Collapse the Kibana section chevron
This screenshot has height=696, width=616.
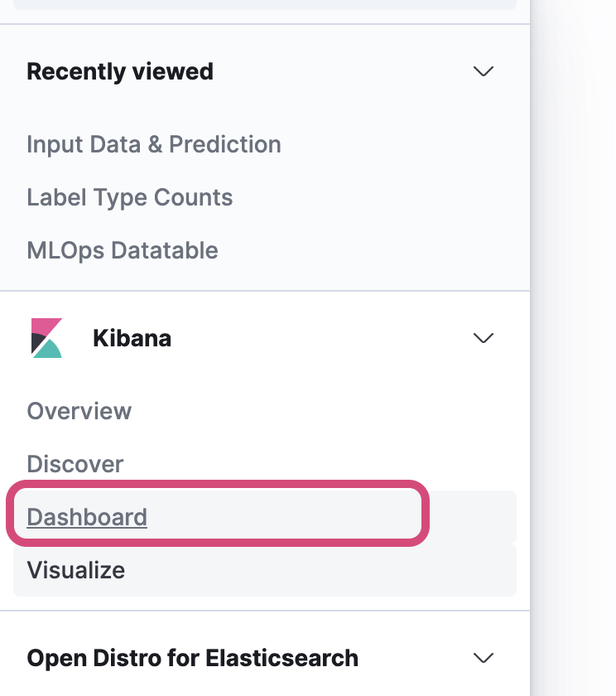pos(483,338)
